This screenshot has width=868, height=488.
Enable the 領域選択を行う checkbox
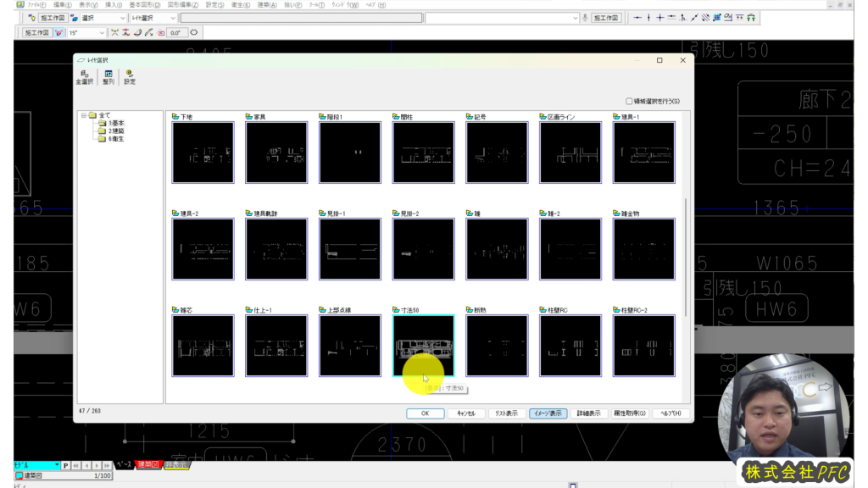pos(629,101)
